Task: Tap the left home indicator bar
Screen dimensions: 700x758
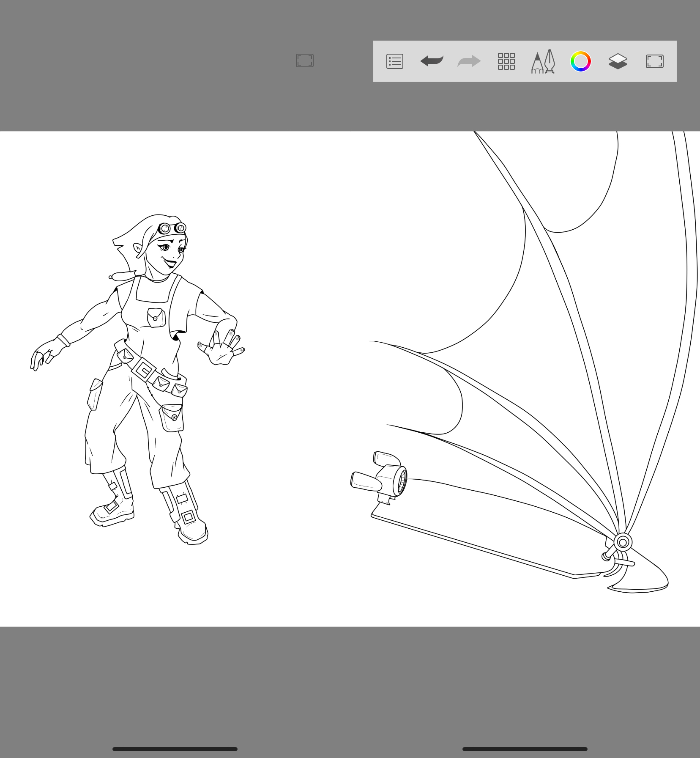Action: (x=175, y=749)
